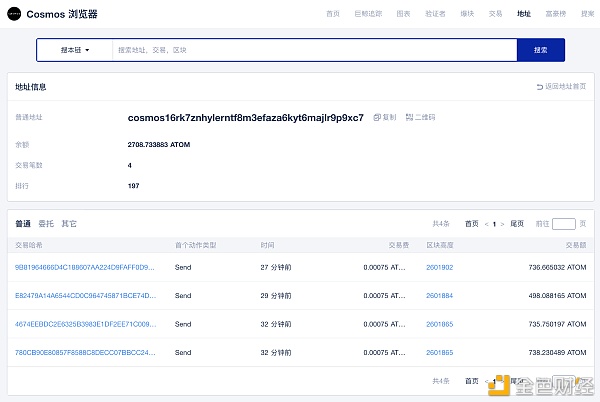
Task: Open transaction hash starting 9B81964666D4C
Action: (85, 267)
